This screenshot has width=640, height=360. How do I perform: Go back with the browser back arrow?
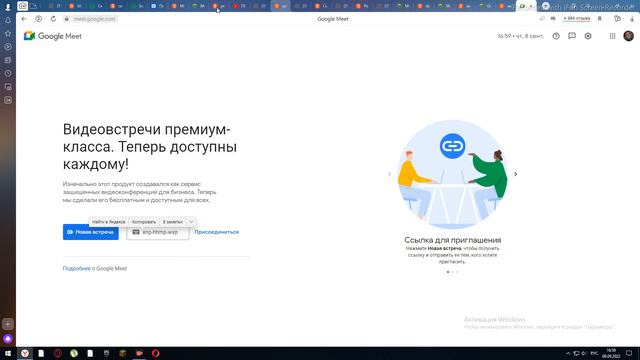(x=24, y=19)
